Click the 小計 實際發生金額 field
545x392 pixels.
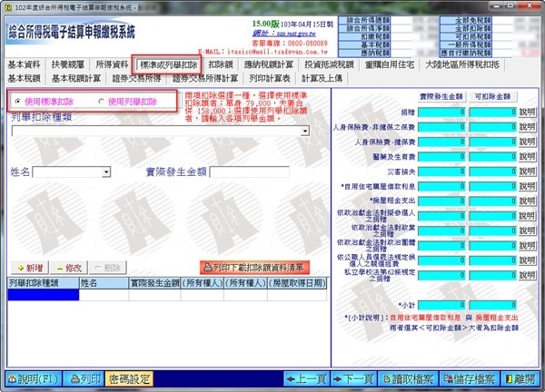click(x=441, y=305)
